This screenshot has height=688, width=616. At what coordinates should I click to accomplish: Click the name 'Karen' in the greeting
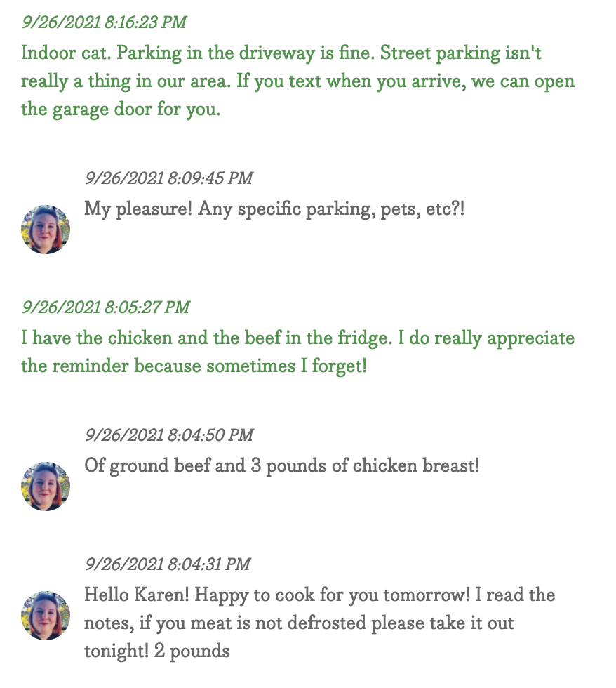161,595
